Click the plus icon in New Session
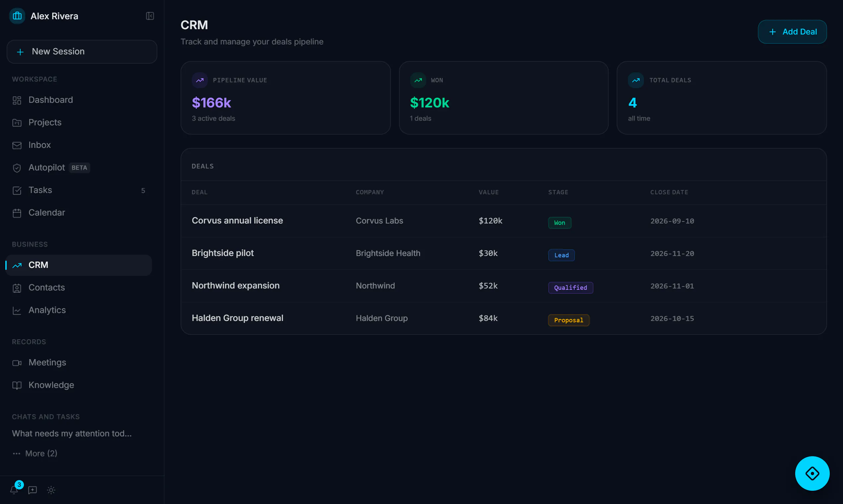This screenshot has height=504, width=843. [20, 52]
